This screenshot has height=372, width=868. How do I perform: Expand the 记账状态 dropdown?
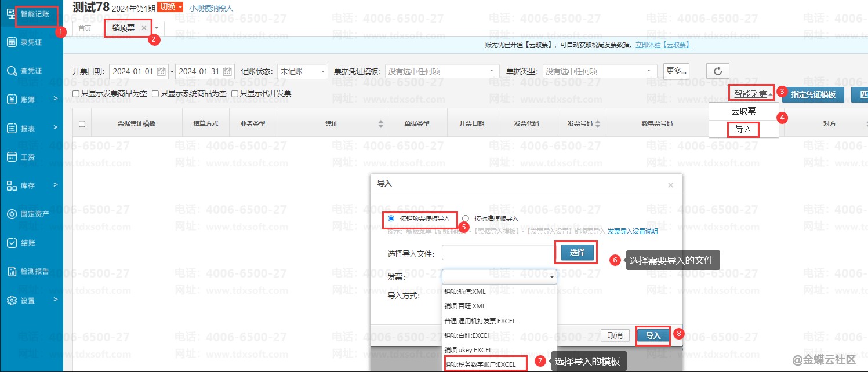pyautogui.click(x=302, y=71)
